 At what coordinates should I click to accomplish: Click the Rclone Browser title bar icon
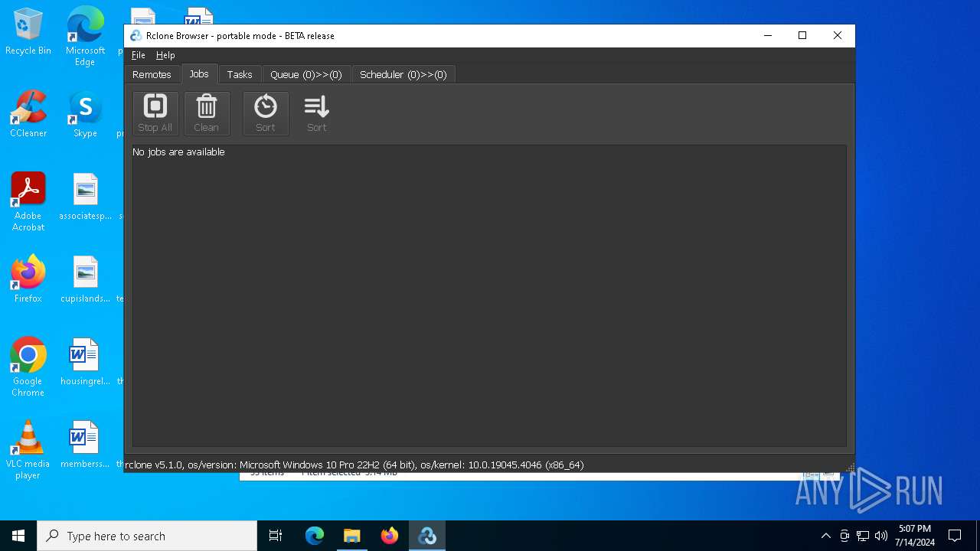[x=136, y=36]
